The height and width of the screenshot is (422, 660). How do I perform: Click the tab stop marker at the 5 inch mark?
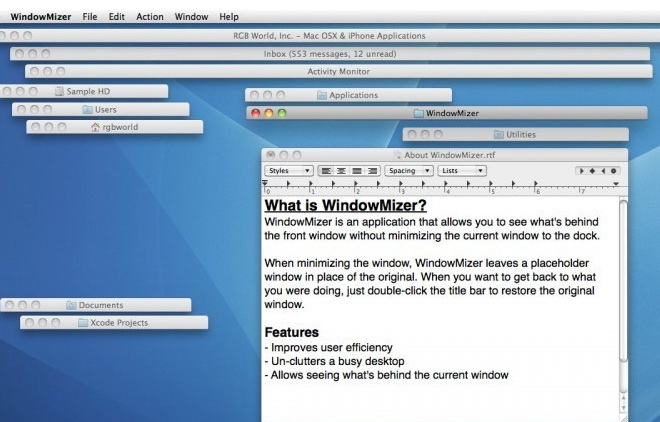pyautogui.click(x=491, y=184)
